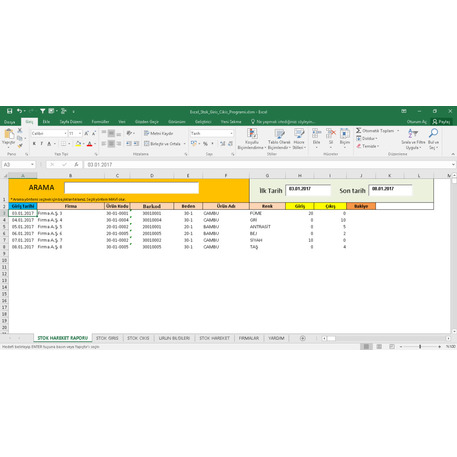This screenshot has height=457, width=457.
Task: Expand the number format dropdown
Action: pos(232,133)
